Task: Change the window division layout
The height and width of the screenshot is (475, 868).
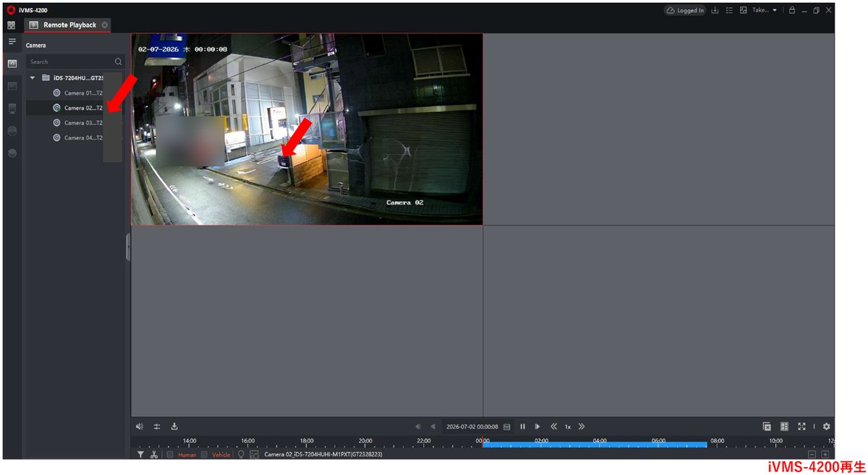Action: (784, 427)
